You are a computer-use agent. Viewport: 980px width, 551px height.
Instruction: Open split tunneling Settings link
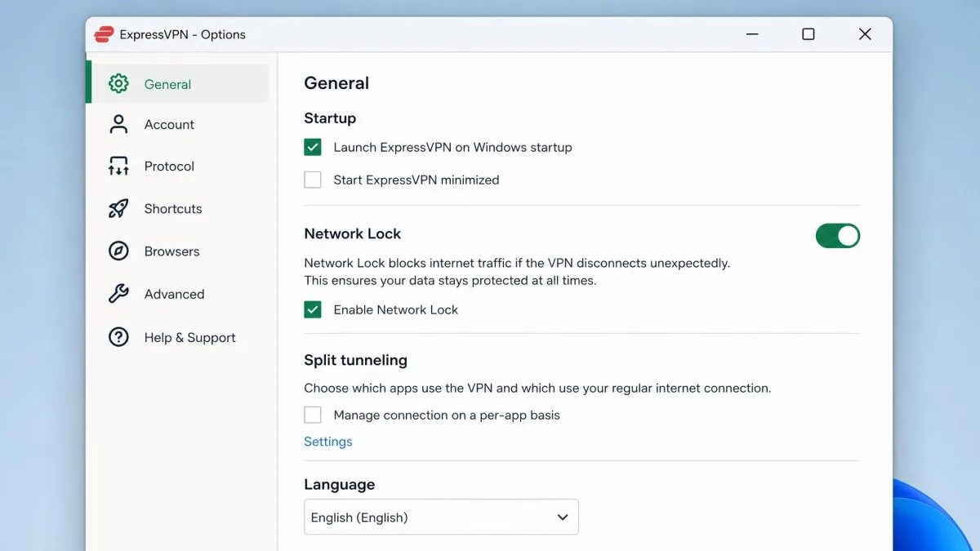point(328,442)
